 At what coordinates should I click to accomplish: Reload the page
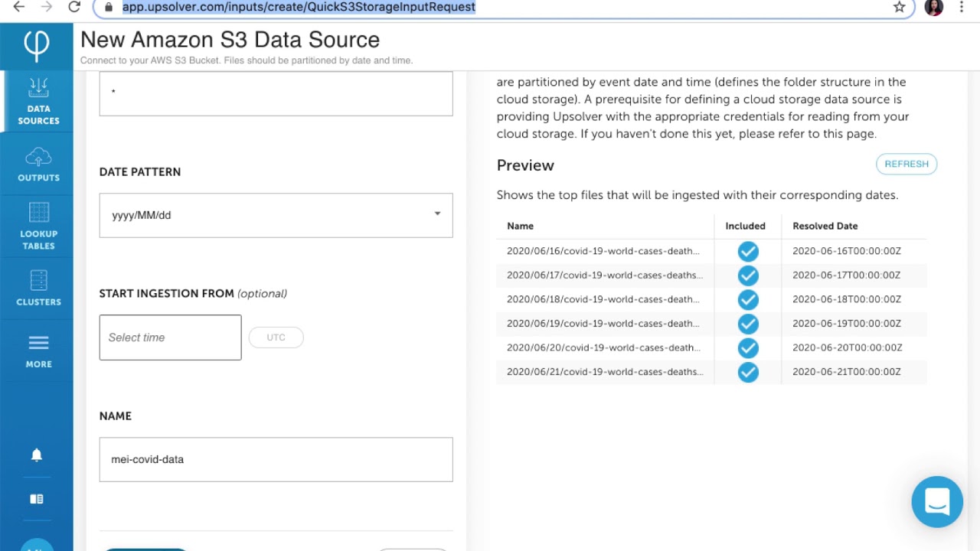pos(74,7)
